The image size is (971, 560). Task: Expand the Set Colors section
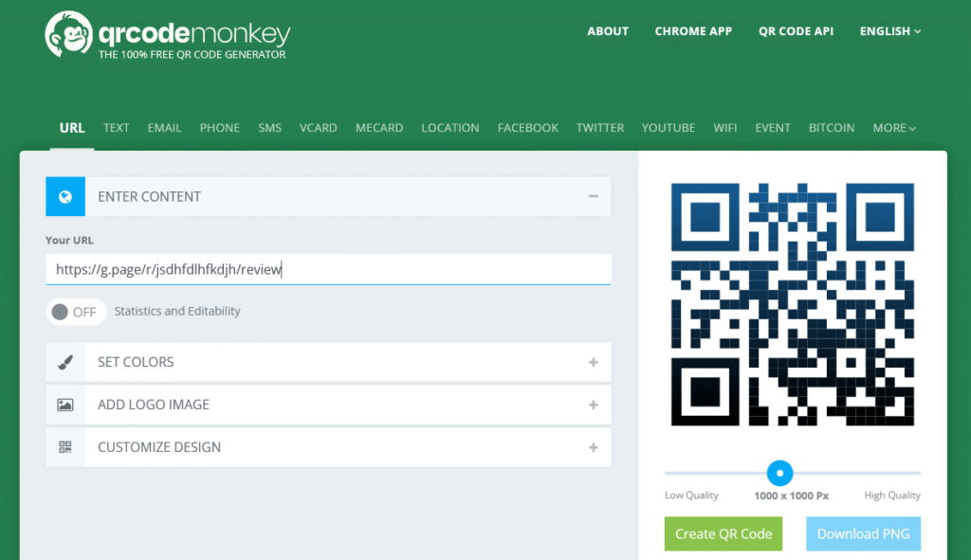tap(593, 362)
